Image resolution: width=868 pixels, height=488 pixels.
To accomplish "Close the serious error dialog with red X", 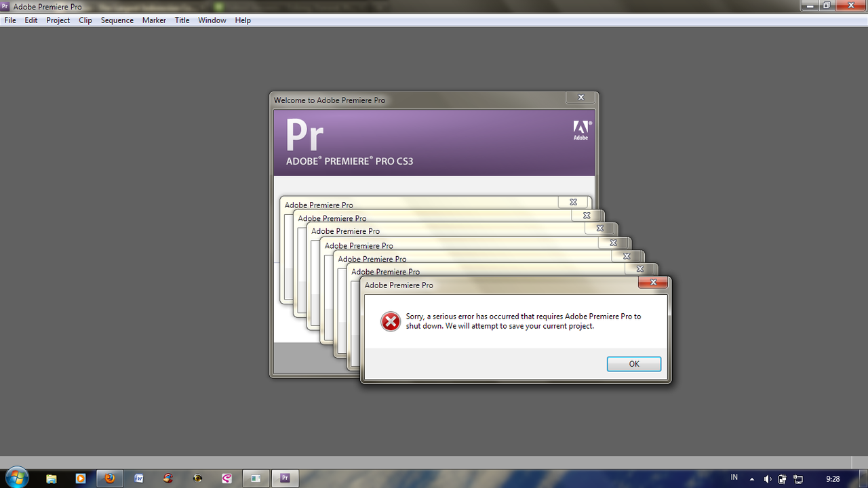I will click(654, 283).
